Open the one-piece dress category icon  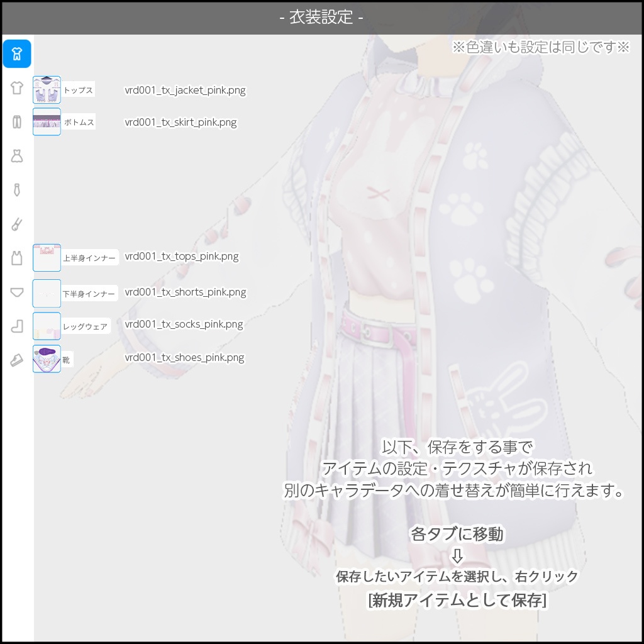click(17, 155)
